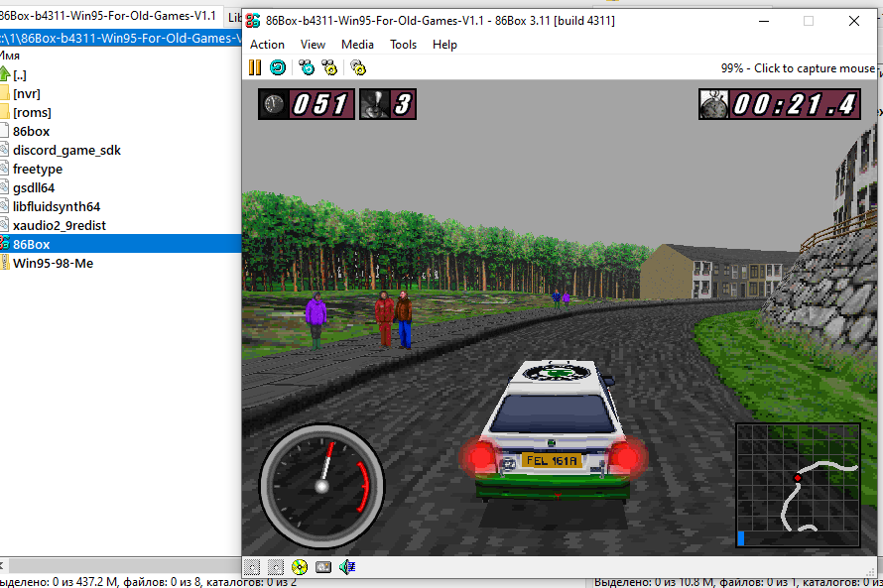Switch to the partially hidden 'Lib' tab
This screenshot has width=883, height=588.
233,17
